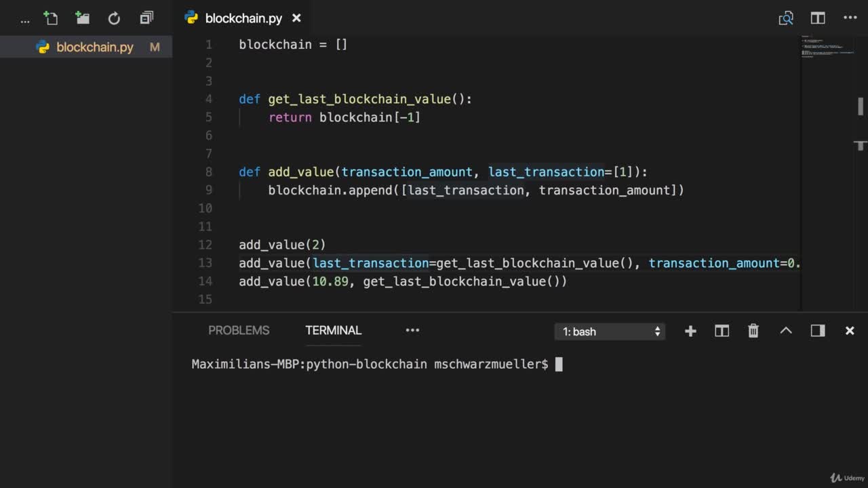The width and height of the screenshot is (868, 488).
Task: Create a new file in explorer
Action: click(50, 18)
